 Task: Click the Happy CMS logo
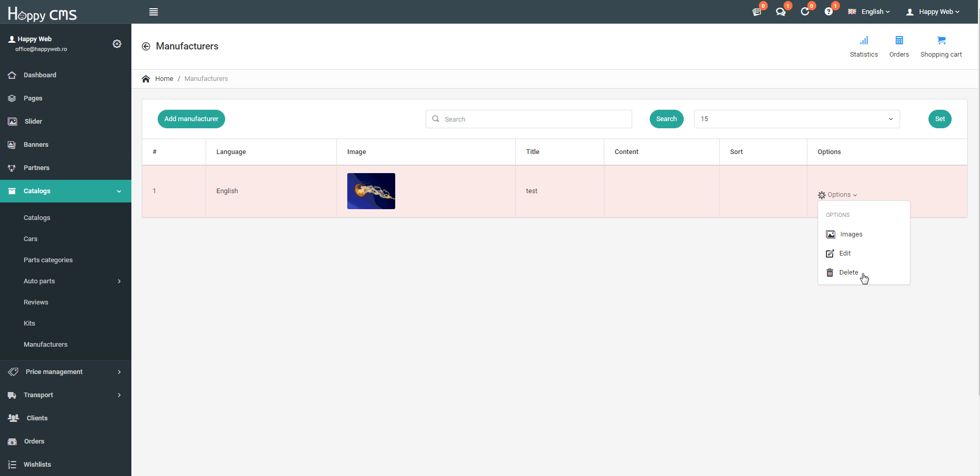(x=42, y=13)
